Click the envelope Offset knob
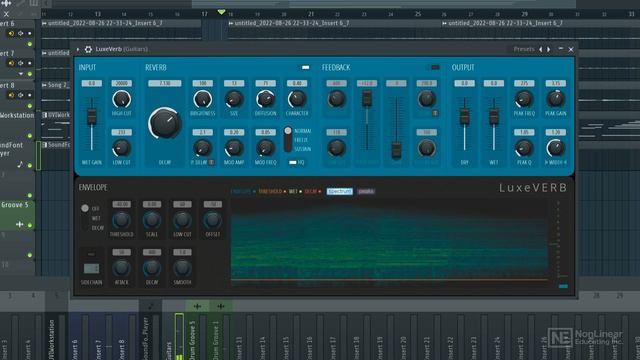 point(212,220)
